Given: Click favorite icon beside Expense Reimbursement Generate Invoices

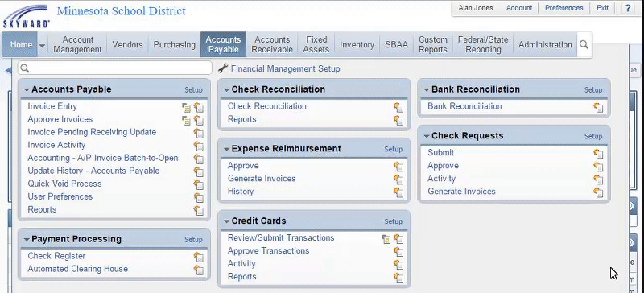Looking at the screenshot, I should point(398,180).
